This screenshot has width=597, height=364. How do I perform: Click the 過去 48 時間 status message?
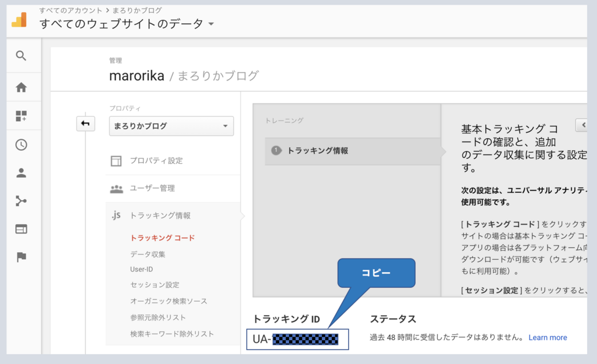point(446,337)
